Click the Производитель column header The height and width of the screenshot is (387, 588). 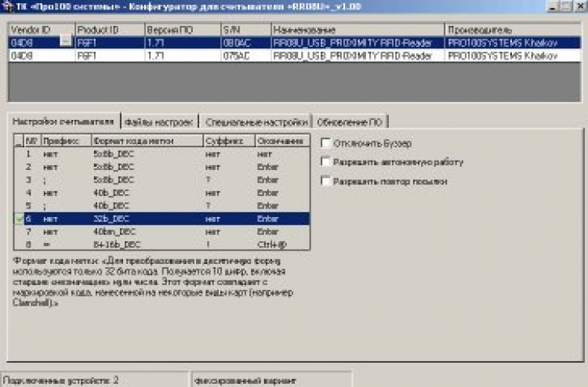click(513, 30)
